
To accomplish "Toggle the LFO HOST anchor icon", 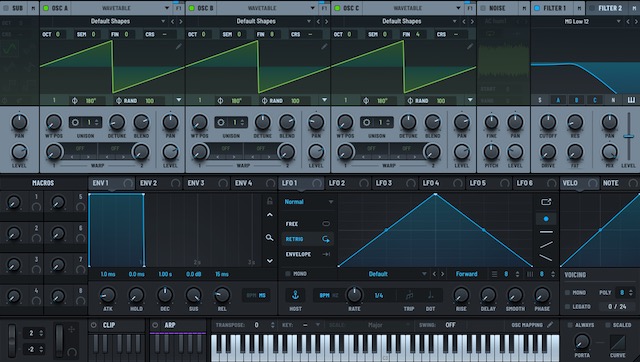I will coord(296,295).
